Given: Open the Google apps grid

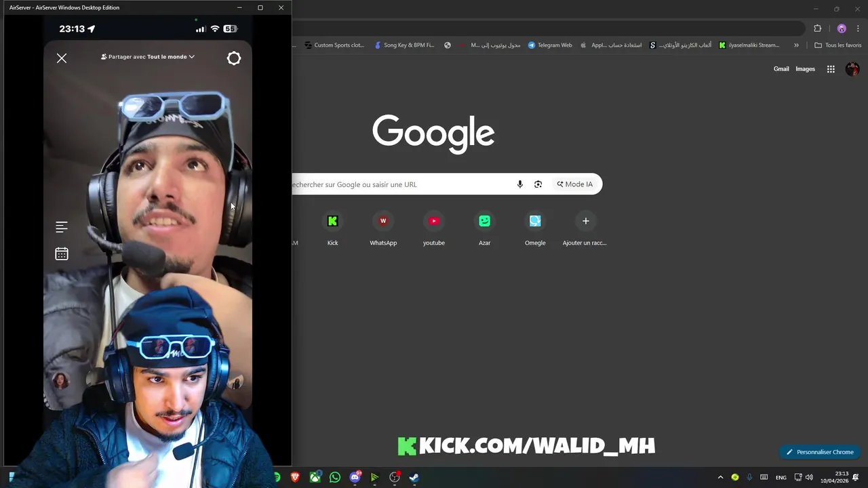Looking at the screenshot, I should [x=831, y=69].
